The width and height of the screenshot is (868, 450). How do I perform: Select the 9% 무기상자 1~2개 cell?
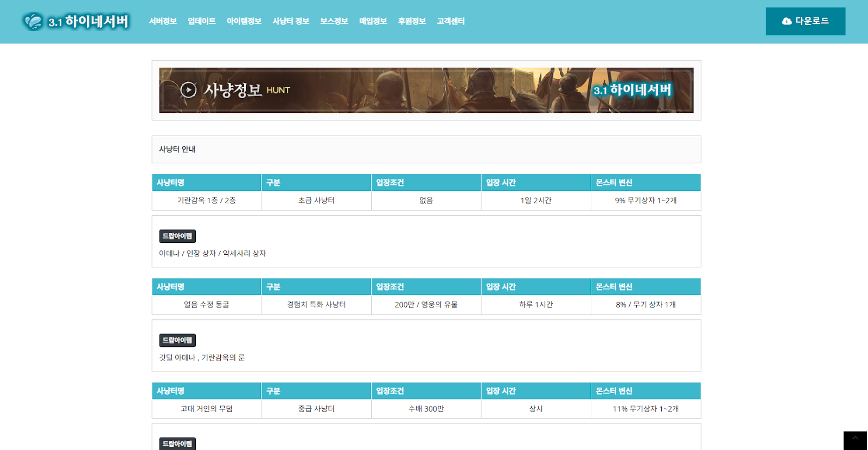646,201
